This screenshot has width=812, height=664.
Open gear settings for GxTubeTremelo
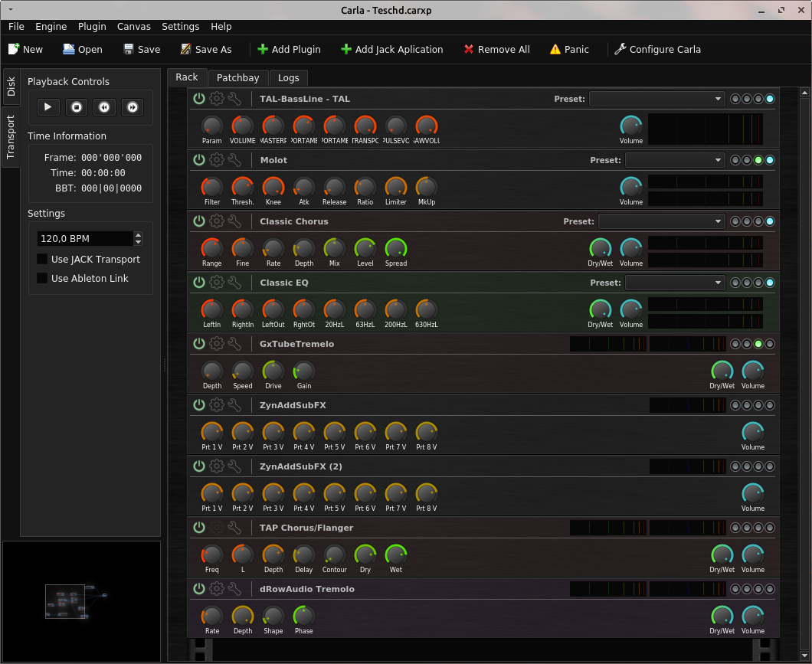217,344
